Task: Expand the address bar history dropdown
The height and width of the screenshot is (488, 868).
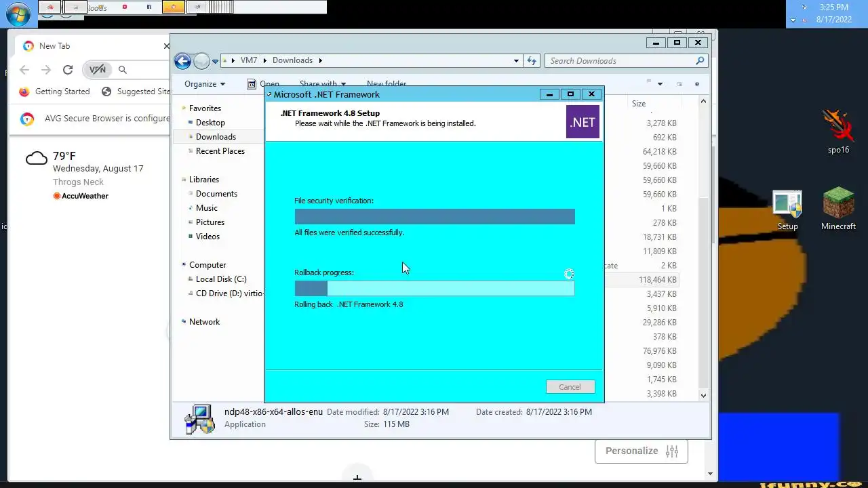Action: coord(516,61)
